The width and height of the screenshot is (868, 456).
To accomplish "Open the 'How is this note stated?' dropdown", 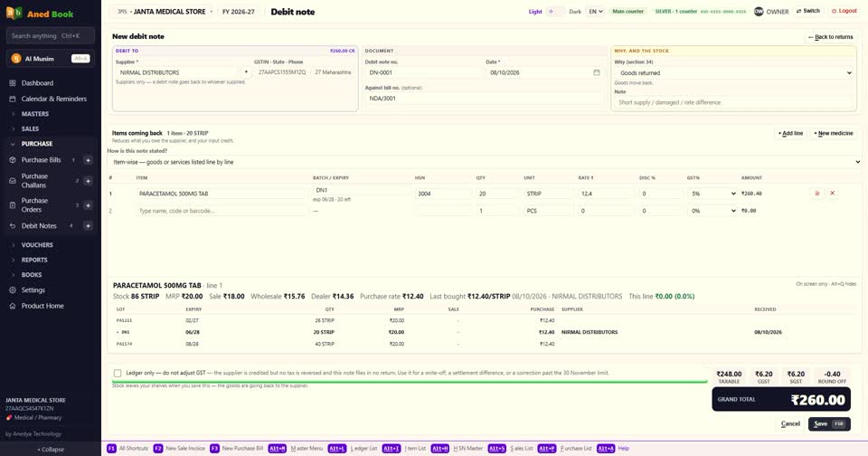I will 485,162.
